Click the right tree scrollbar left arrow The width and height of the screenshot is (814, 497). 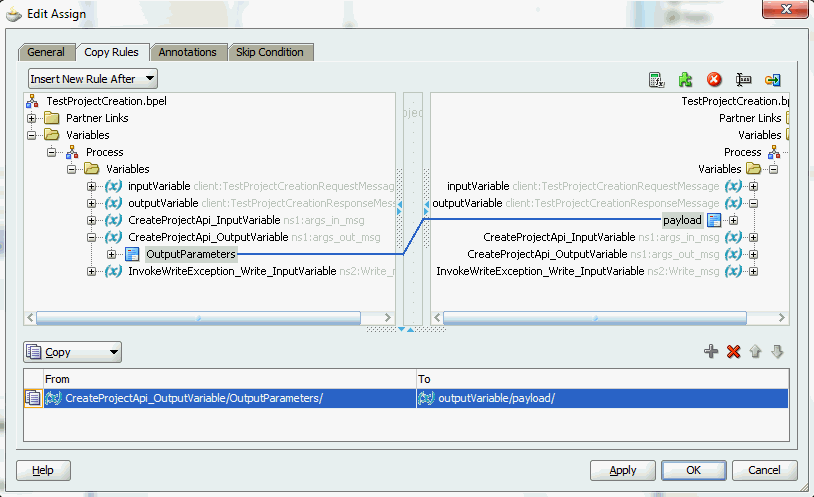[x=437, y=317]
